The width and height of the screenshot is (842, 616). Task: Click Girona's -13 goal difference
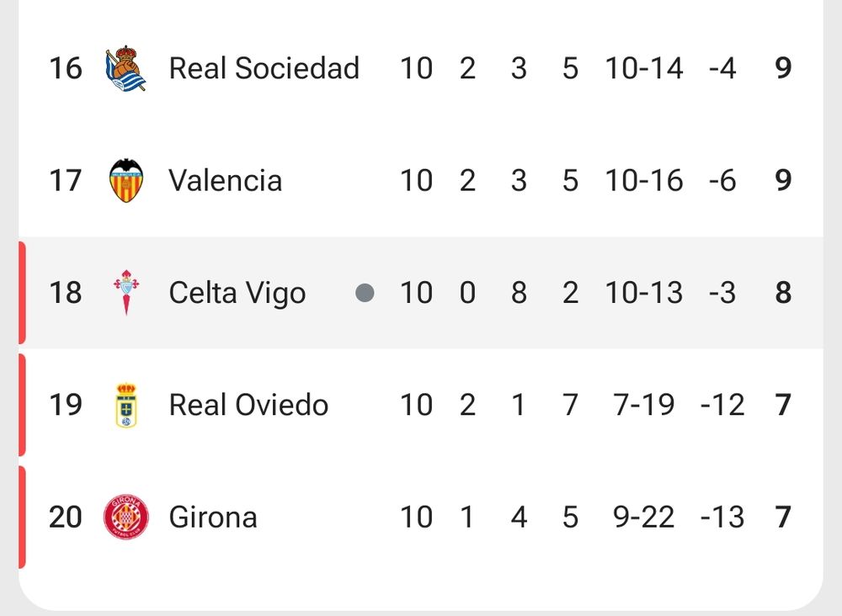pyautogui.click(x=722, y=517)
